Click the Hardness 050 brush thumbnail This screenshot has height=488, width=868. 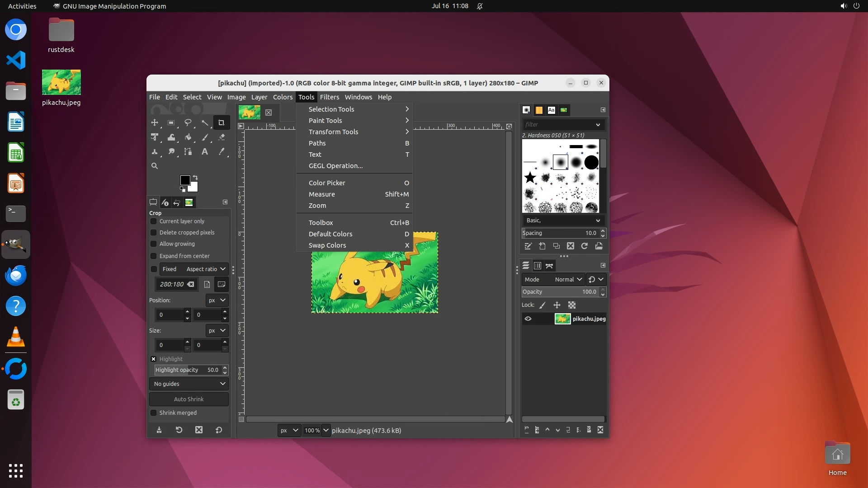tap(560, 162)
